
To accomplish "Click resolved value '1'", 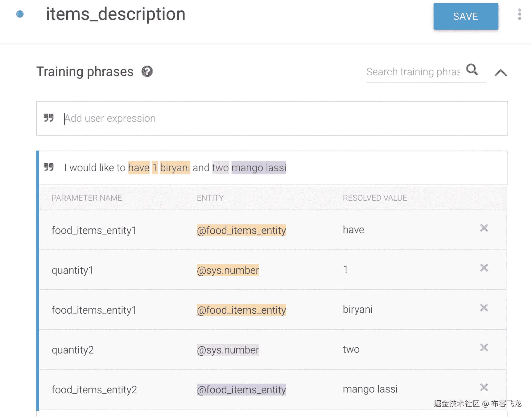I will point(345,270).
